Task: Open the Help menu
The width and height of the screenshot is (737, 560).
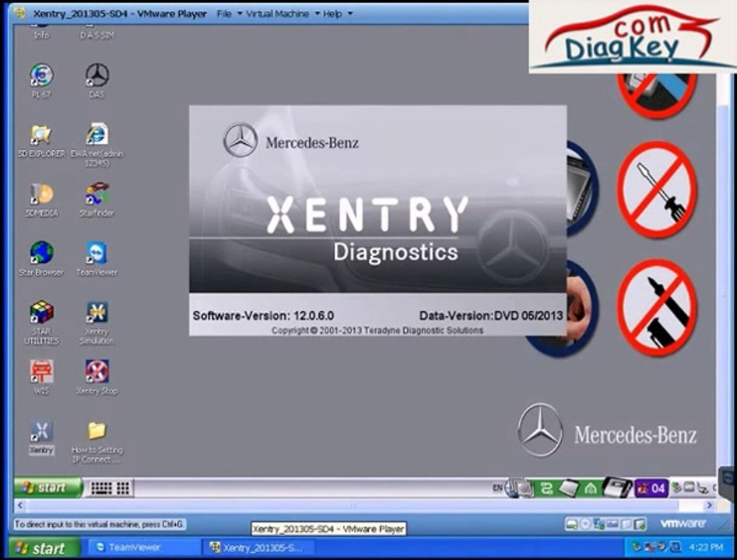Action: 332,14
